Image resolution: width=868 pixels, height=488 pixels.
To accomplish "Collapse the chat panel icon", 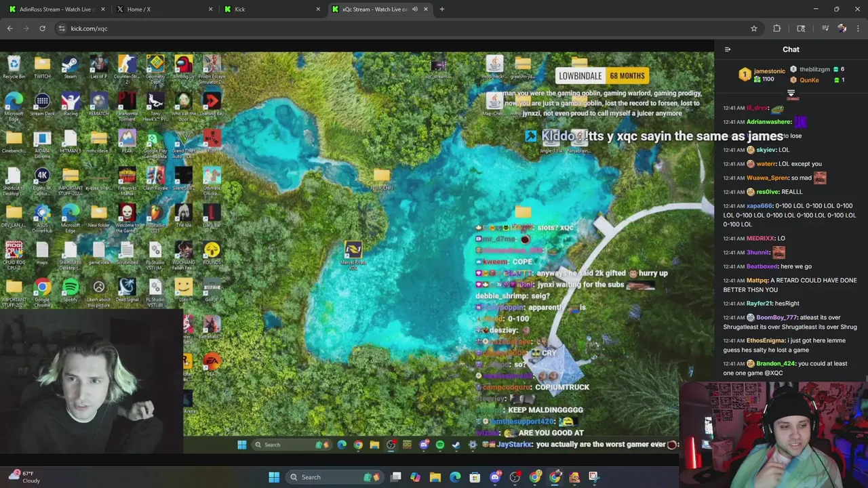I will (728, 49).
